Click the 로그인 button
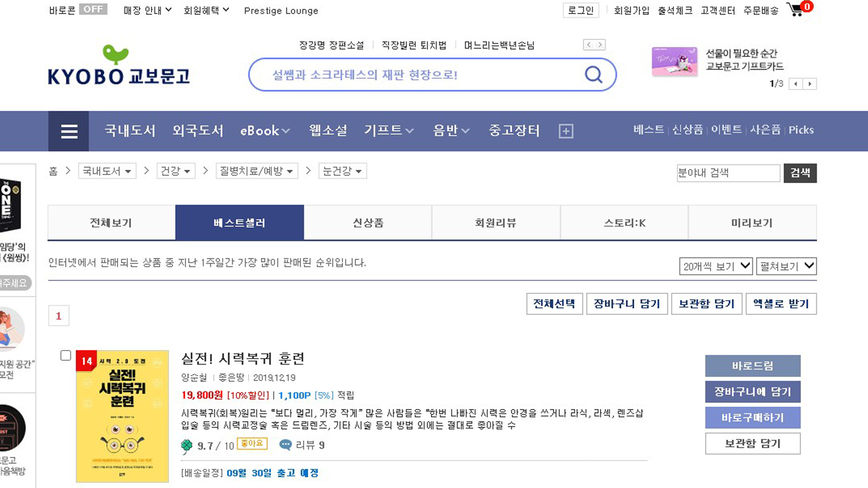This screenshot has width=868, height=488. pos(580,10)
